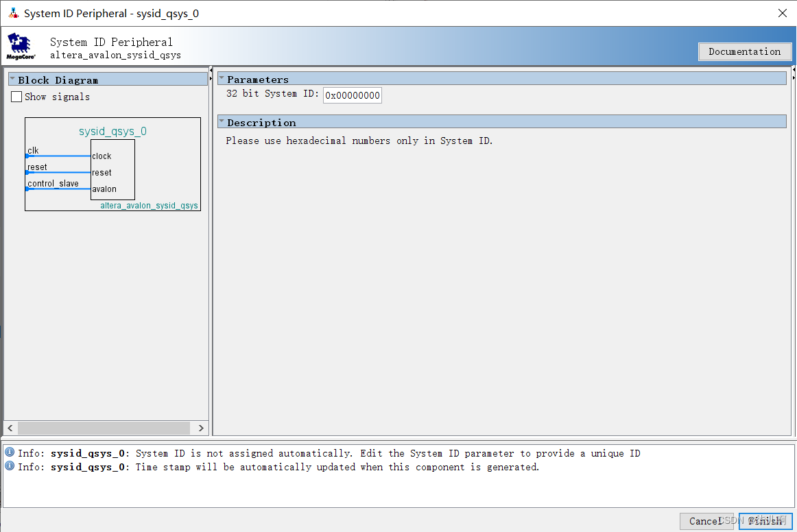Select the Time stamp info message
The width and height of the screenshot is (797, 532).
pyautogui.click(x=278, y=467)
